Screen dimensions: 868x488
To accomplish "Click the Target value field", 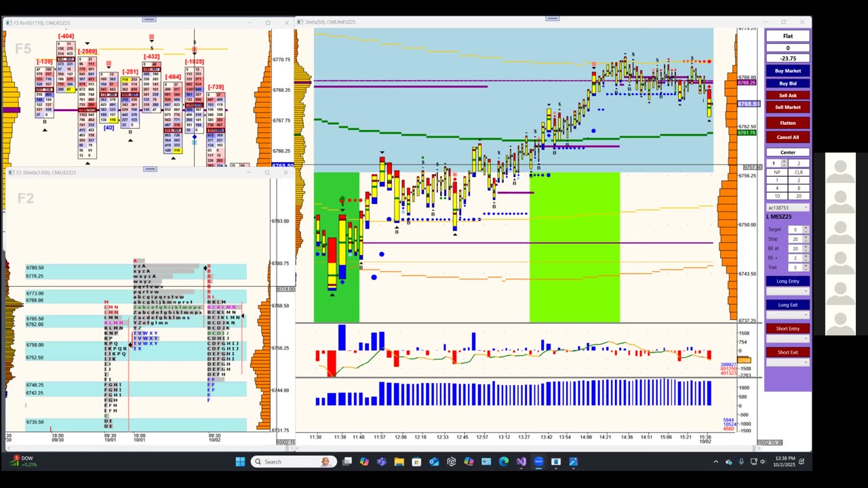I will coord(795,229).
